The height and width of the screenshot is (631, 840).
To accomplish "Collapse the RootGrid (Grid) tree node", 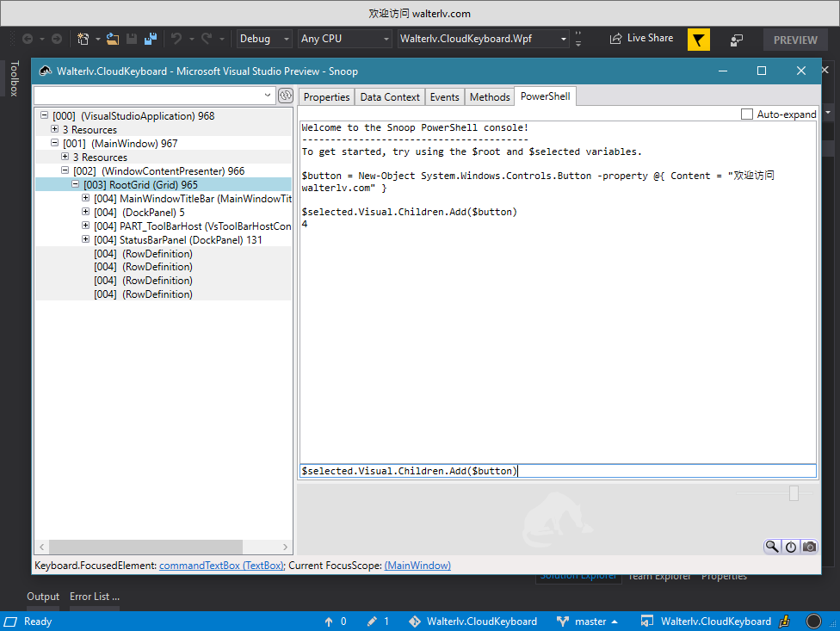I will tap(76, 184).
